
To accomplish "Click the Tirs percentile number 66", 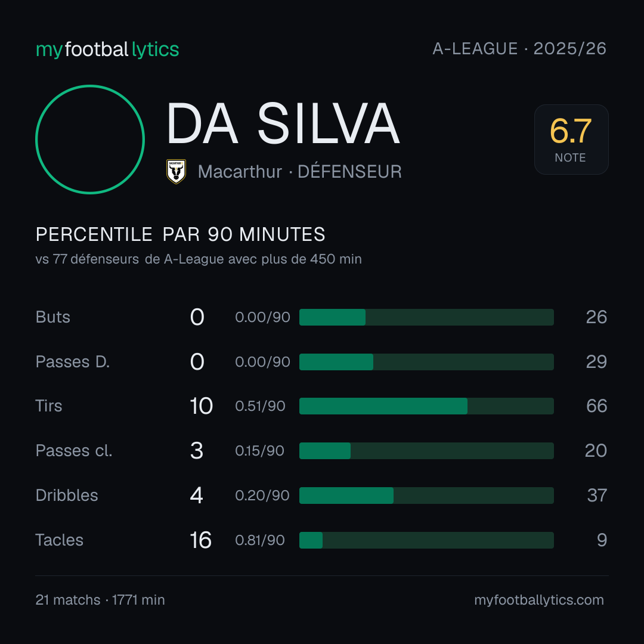I will (x=596, y=406).
